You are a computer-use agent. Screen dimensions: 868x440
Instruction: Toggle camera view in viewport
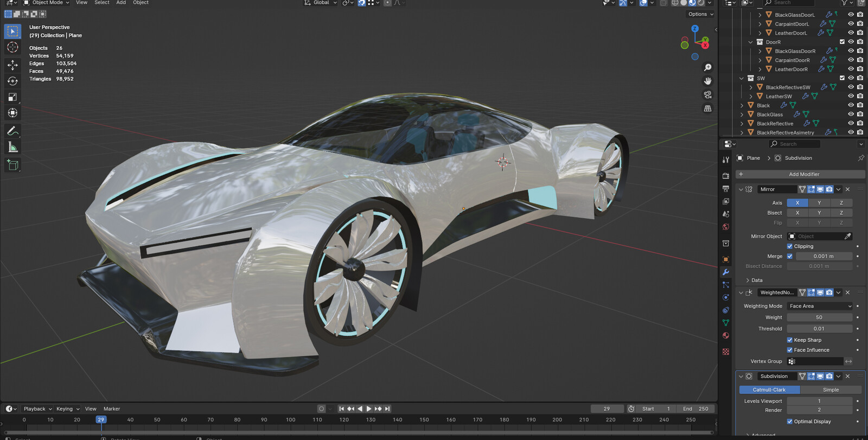click(707, 94)
